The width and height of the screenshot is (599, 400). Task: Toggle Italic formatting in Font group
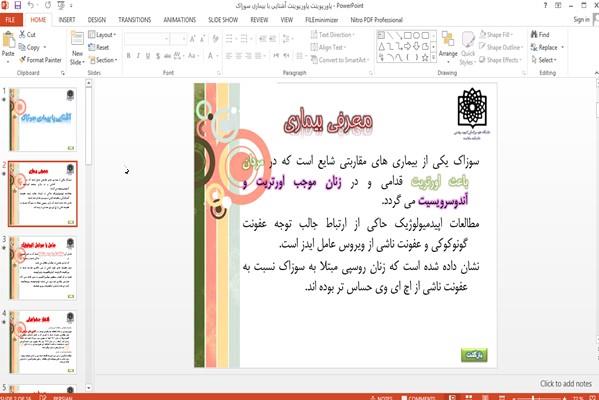(138, 56)
